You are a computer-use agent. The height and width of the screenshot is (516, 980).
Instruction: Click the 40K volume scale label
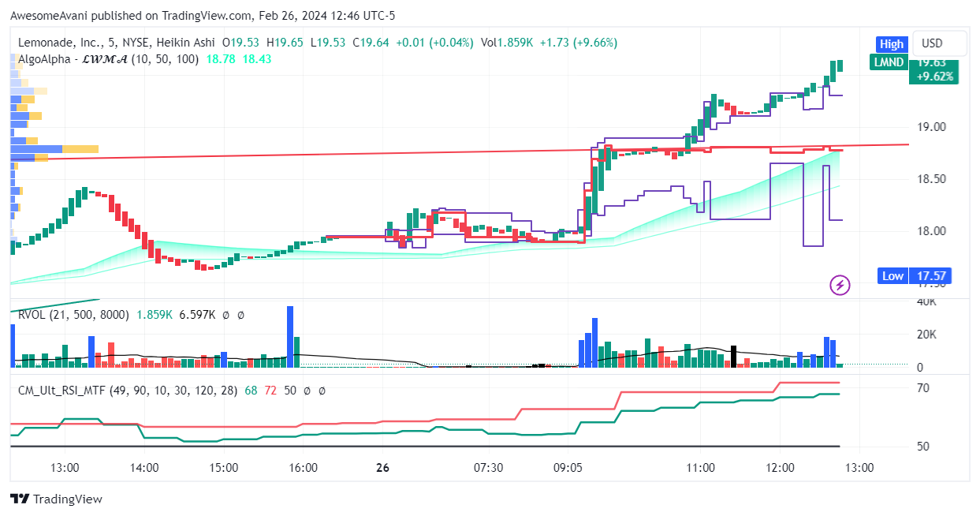926,302
